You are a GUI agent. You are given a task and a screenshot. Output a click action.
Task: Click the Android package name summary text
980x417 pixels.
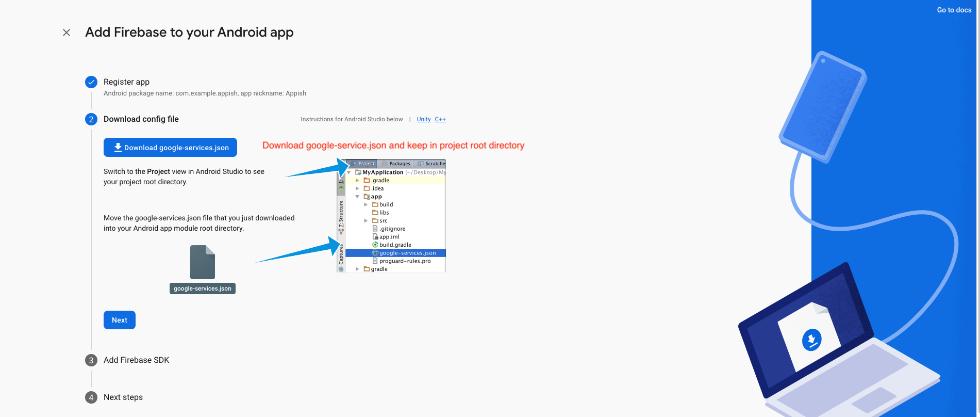[205, 93]
